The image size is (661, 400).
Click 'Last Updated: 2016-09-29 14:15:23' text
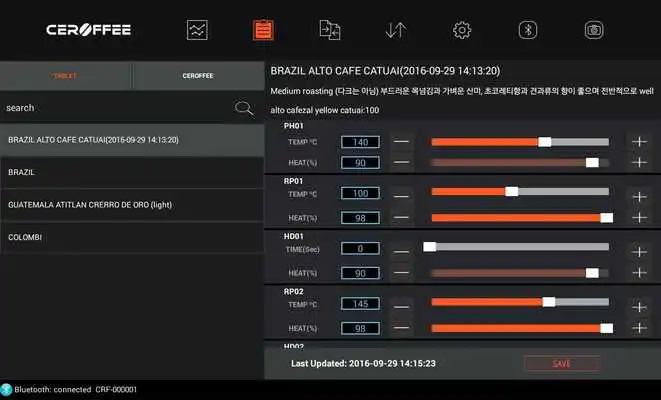click(363, 364)
